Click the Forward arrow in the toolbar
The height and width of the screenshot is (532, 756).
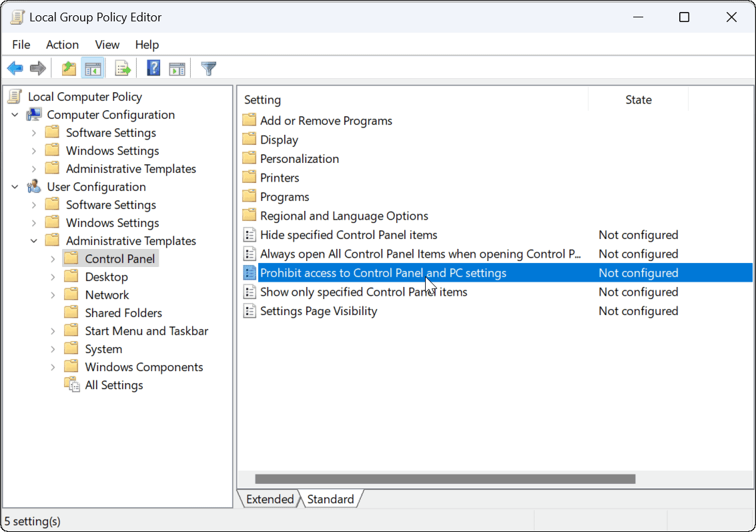click(x=38, y=68)
